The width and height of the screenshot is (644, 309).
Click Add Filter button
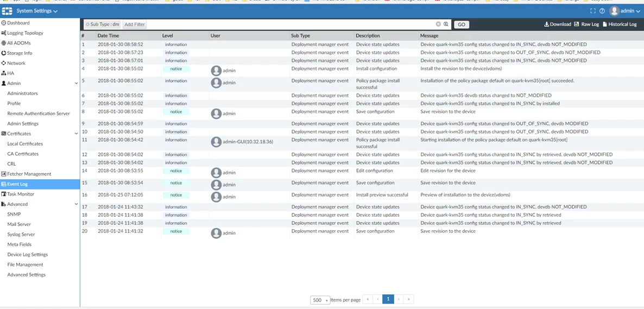point(135,24)
